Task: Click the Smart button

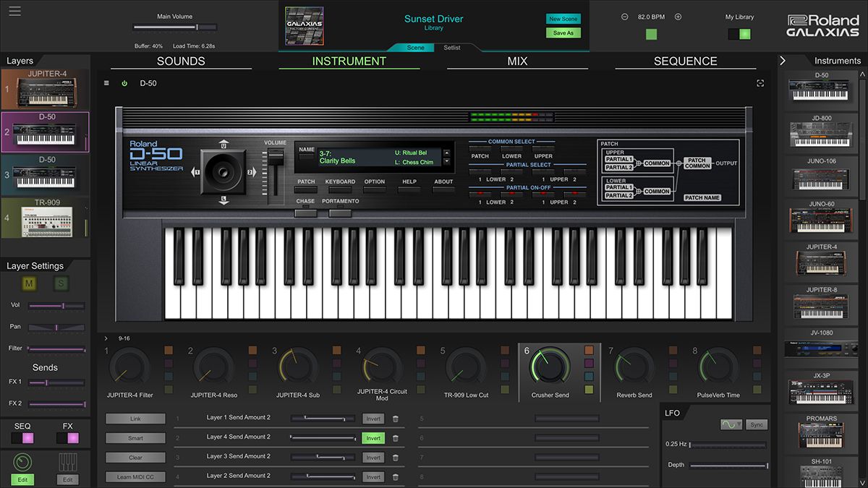Action: (x=135, y=438)
